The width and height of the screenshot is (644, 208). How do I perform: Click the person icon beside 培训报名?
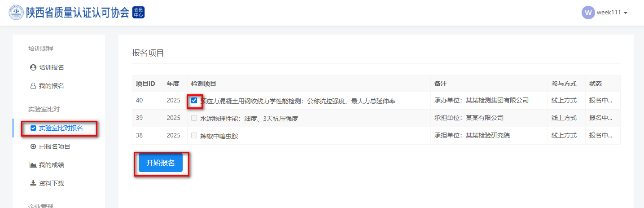pyautogui.click(x=33, y=67)
